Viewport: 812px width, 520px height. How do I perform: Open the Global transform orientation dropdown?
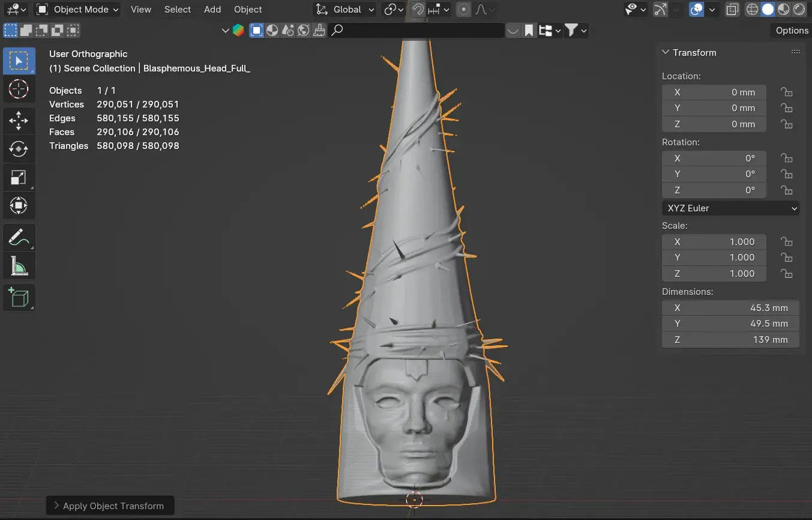tap(345, 10)
